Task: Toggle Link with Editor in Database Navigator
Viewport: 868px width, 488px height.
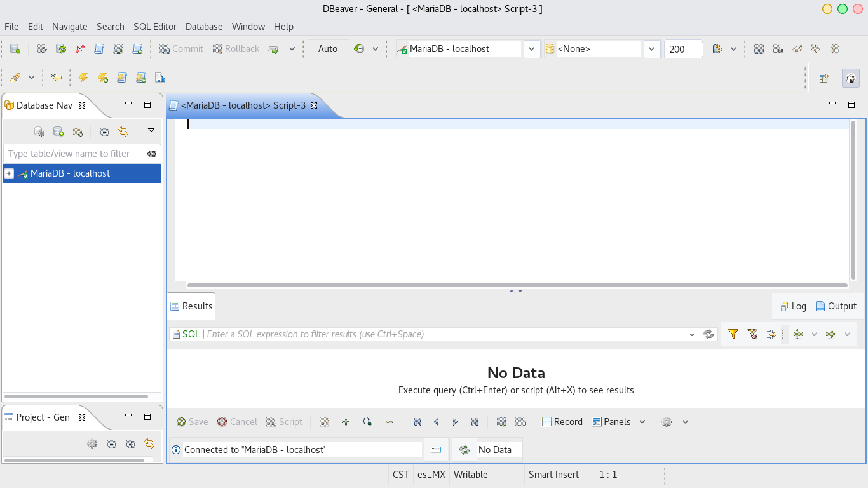Action: point(123,132)
